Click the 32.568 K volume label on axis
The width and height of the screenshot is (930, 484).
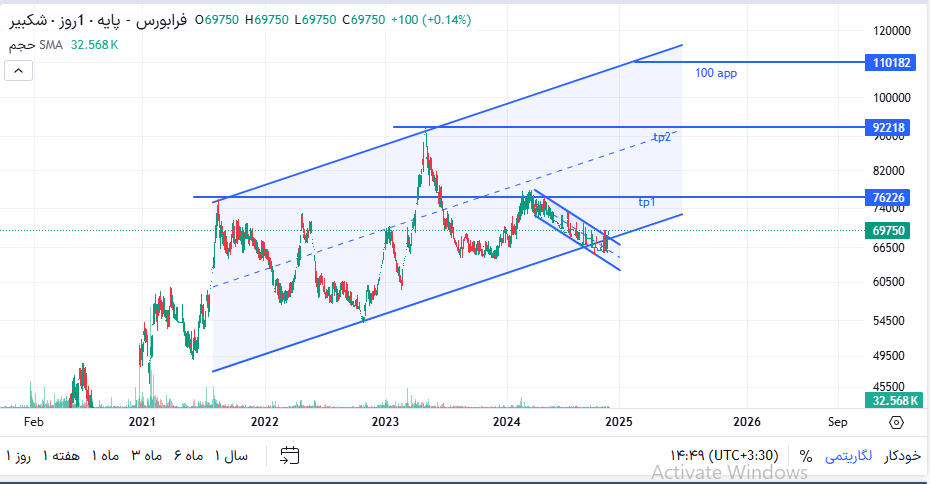coord(894,400)
